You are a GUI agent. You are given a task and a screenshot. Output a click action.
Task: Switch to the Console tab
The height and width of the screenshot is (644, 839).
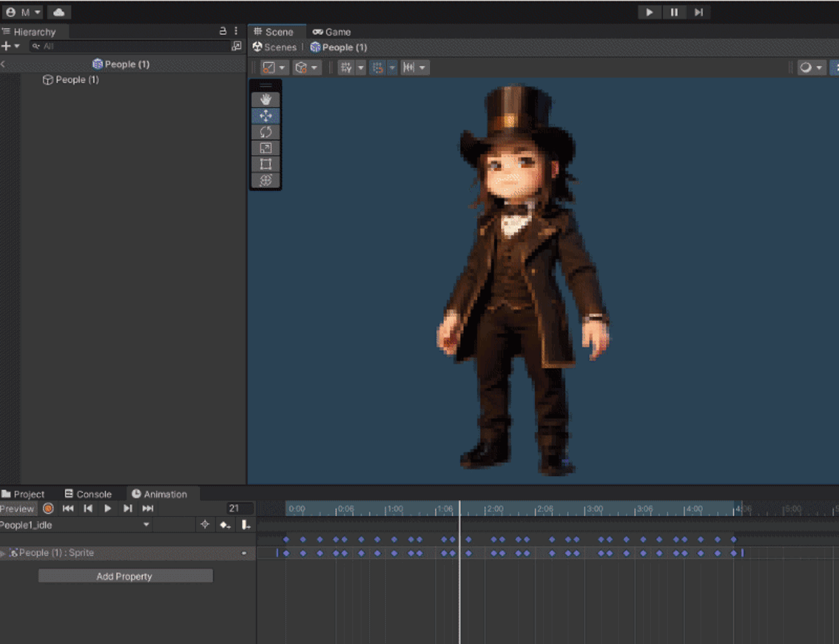[89, 493]
